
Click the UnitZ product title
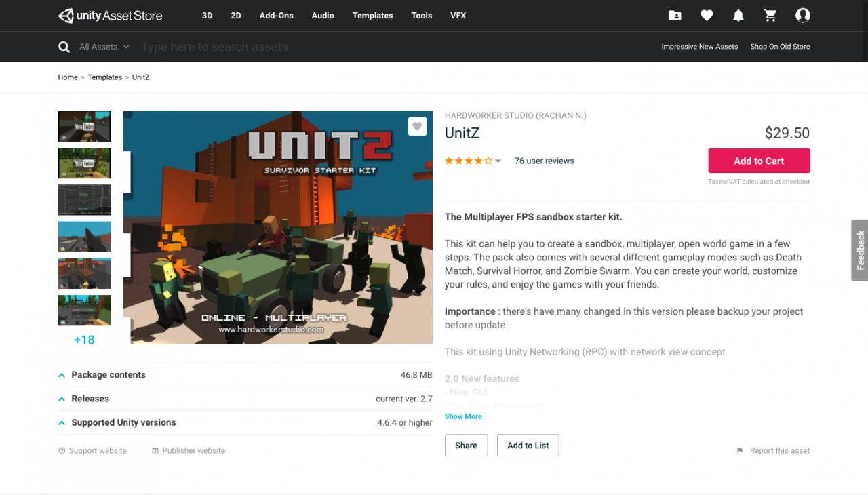(x=462, y=133)
